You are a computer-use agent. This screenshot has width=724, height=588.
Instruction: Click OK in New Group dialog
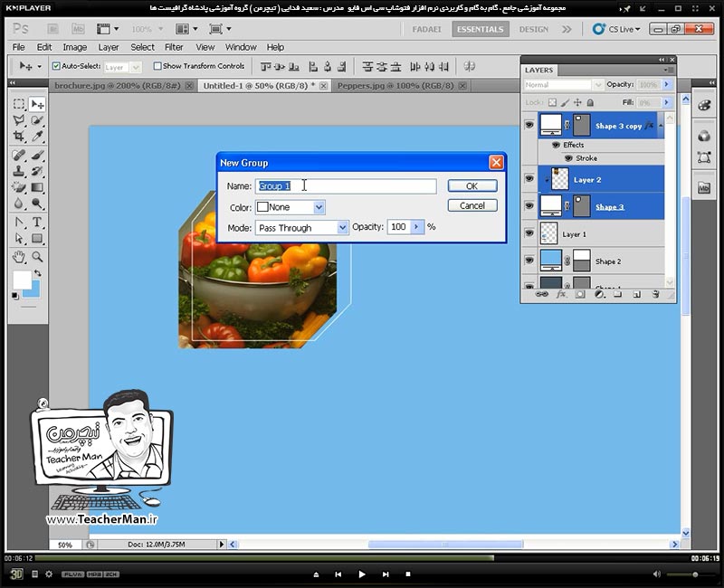point(472,186)
